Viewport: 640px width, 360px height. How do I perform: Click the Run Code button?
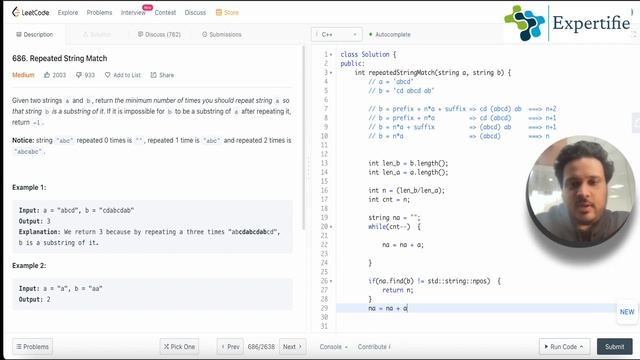tap(564, 347)
